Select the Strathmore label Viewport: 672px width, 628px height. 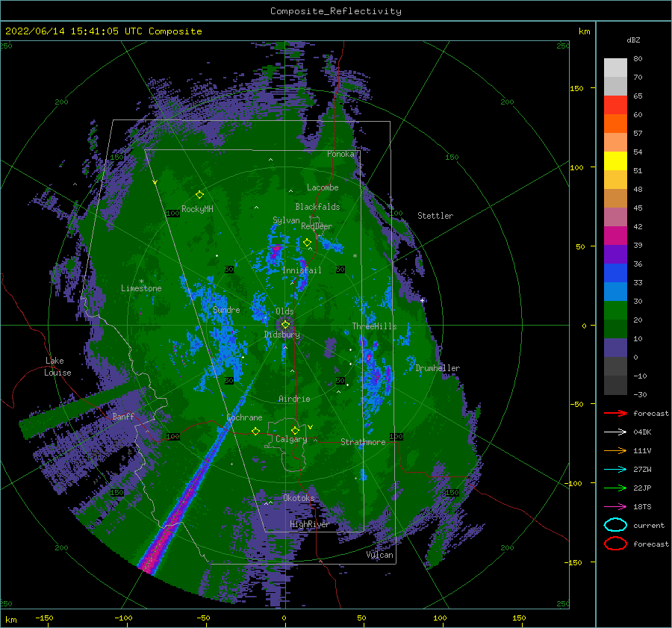363,442
